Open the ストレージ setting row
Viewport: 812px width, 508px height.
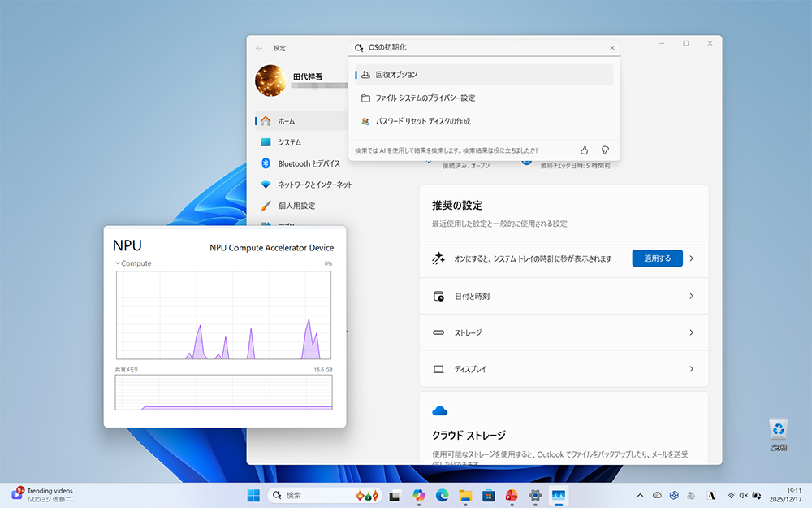click(x=564, y=332)
